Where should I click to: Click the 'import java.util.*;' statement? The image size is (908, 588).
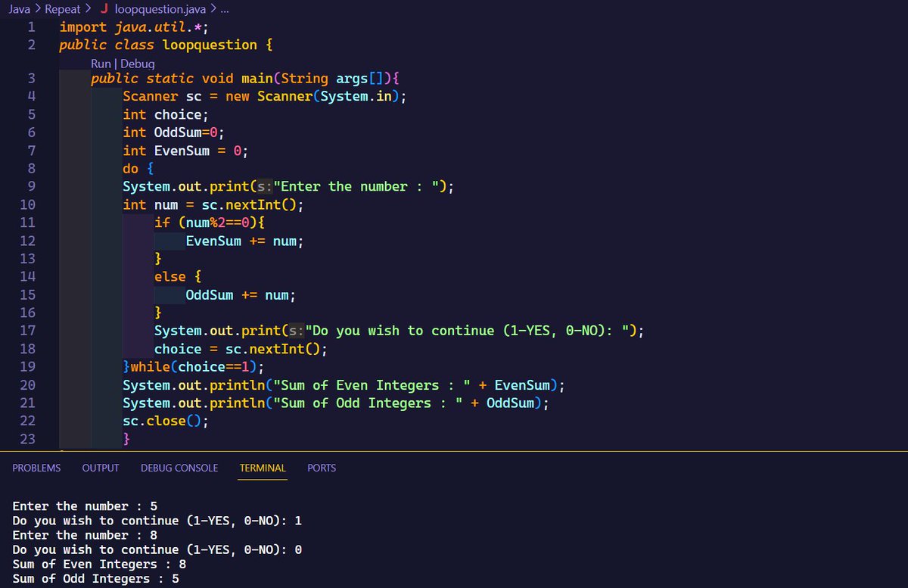click(134, 28)
